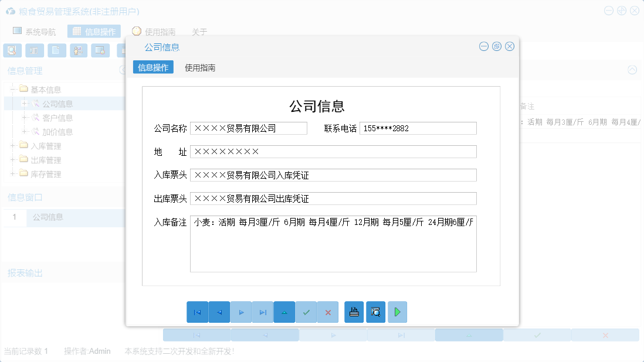Image resolution: width=644 pixels, height=362 pixels.
Task: Jump to first record with the navigation icon
Action: click(198, 312)
